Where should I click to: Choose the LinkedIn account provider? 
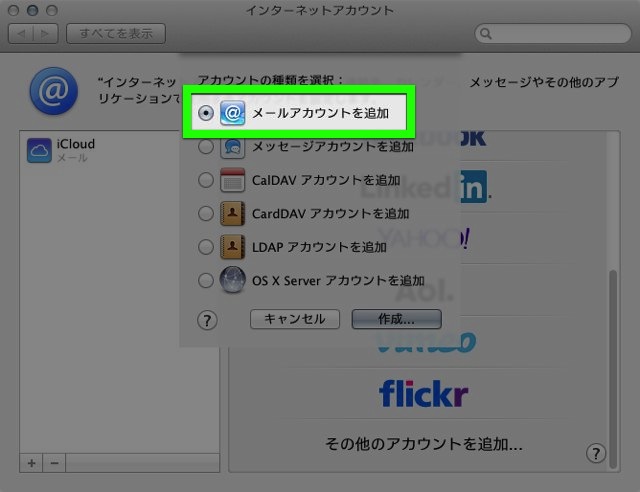tap(426, 187)
